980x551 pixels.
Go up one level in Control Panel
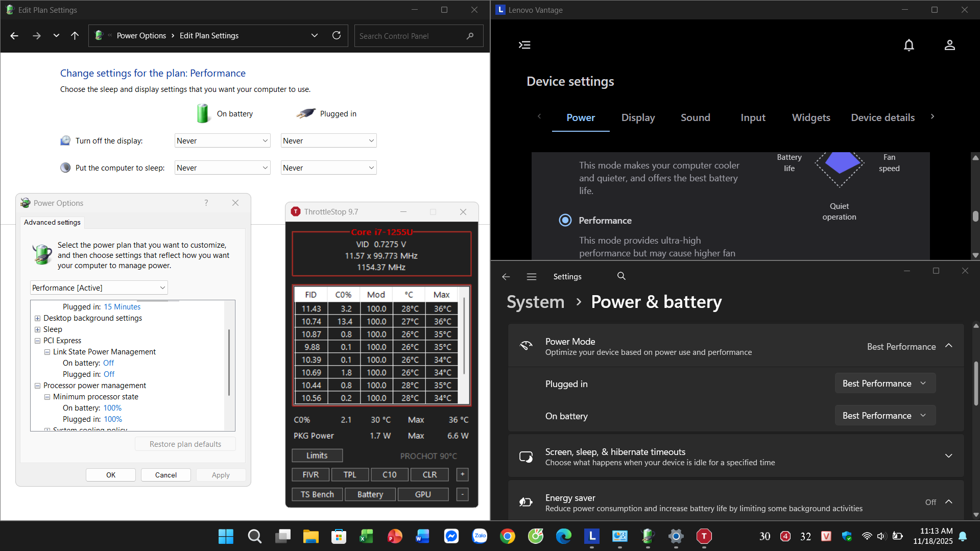[x=75, y=36]
